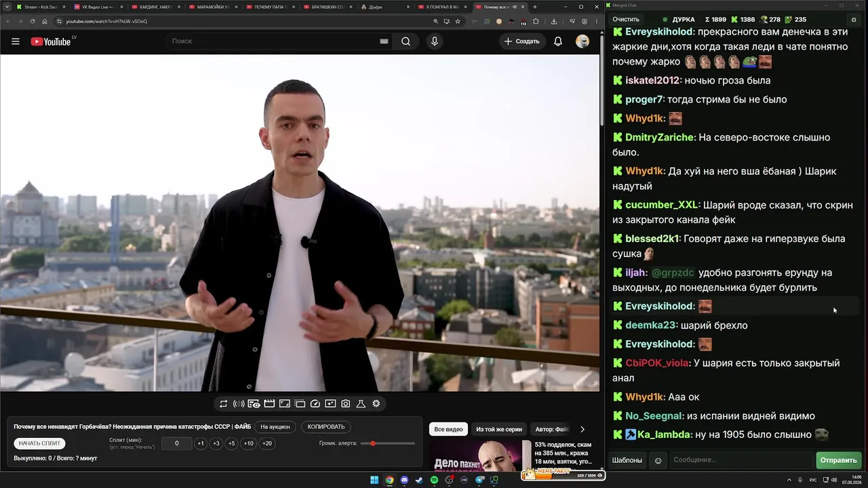Open Discord from the taskbar
The height and width of the screenshot is (488, 868).
pos(404,481)
